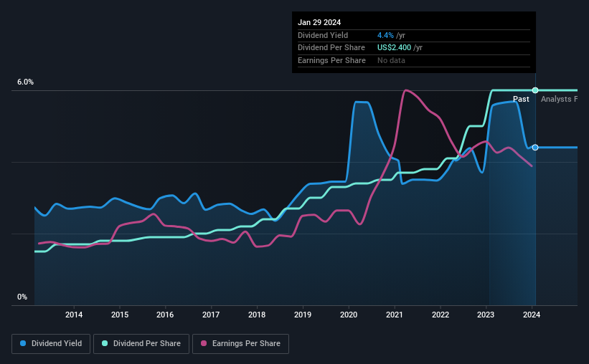Click the US$2.400 dividend per share value
The image size is (589, 364).
[394, 48]
